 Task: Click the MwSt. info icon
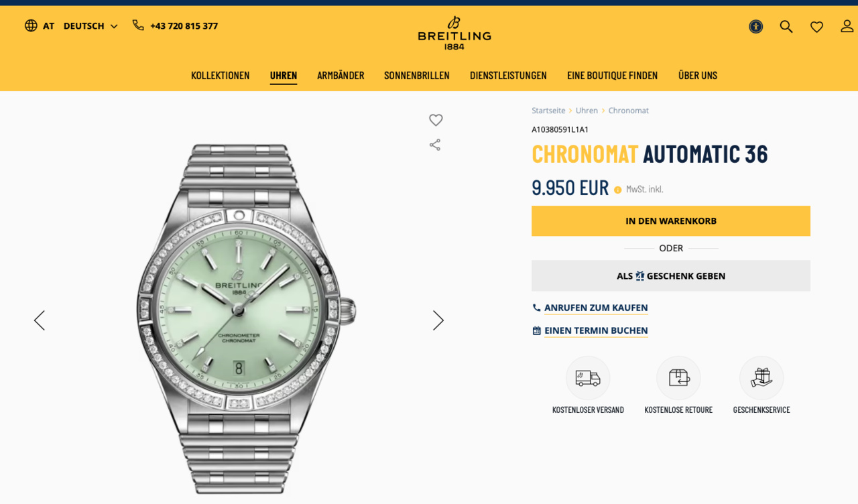617,190
